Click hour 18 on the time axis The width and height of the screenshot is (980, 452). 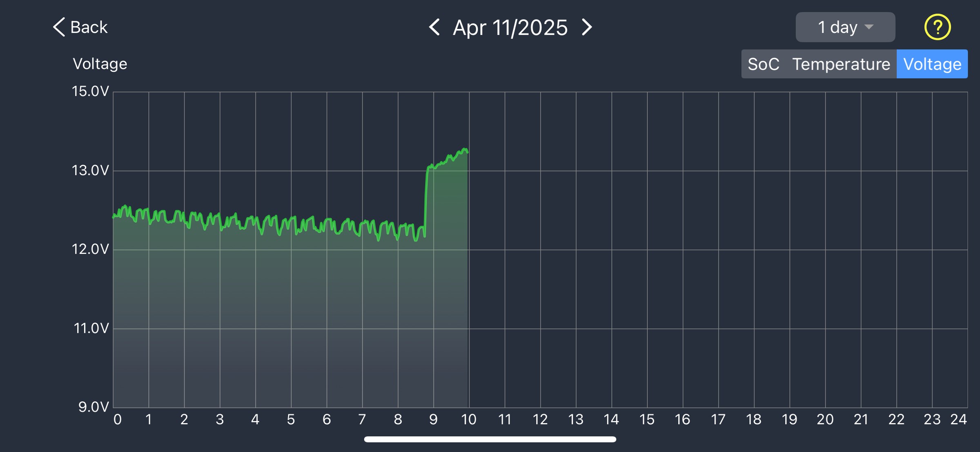[x=753, y=419]
